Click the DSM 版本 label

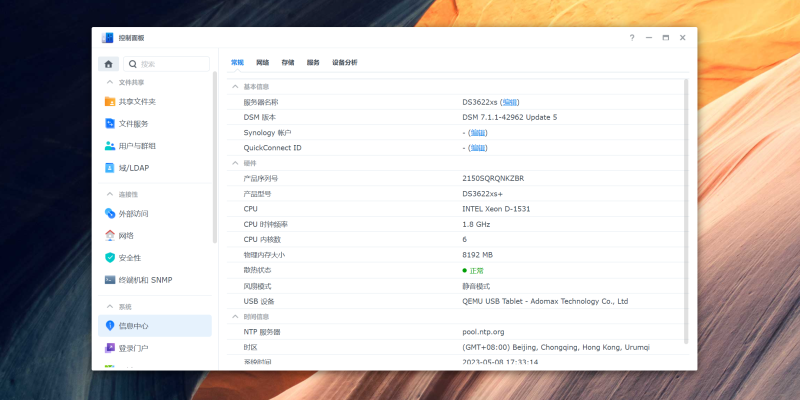[260, 117]
